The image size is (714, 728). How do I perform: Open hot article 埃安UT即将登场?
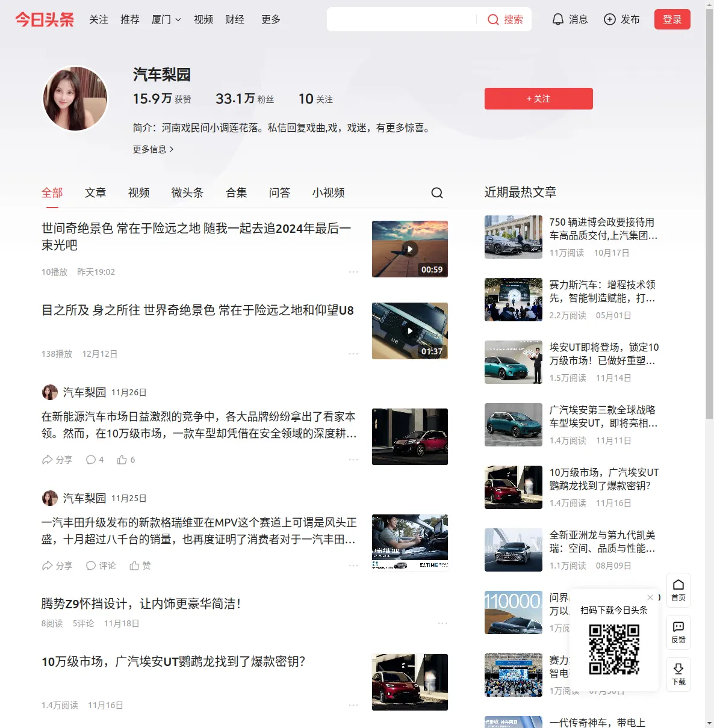pos(604,354)
